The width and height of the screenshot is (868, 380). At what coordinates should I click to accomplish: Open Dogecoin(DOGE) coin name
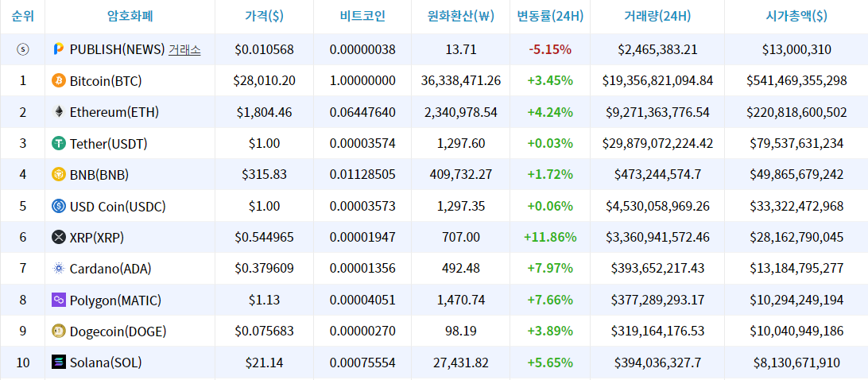point(118,332)
